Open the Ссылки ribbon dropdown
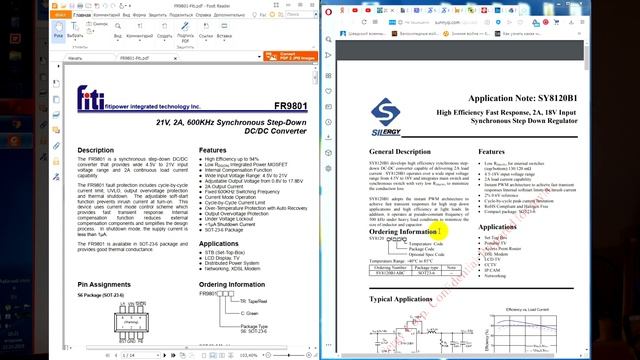Viewport: 640px width, 360px height. [x=206, y=31]
